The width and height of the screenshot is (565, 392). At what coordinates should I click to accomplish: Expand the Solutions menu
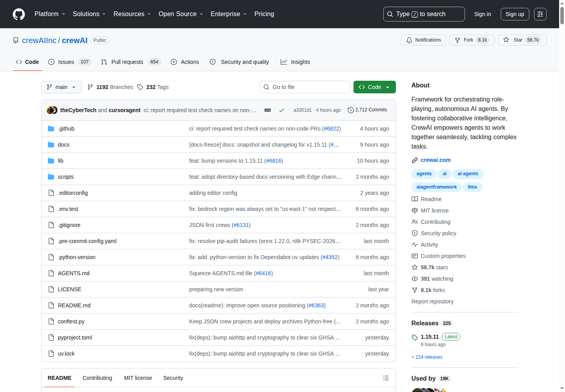click(x=89, y=14)
